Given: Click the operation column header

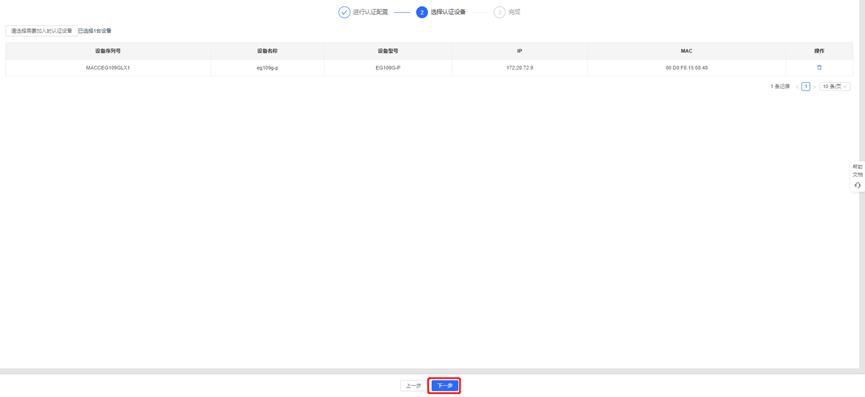Looking at the screenshot, I should coord(819,51).
